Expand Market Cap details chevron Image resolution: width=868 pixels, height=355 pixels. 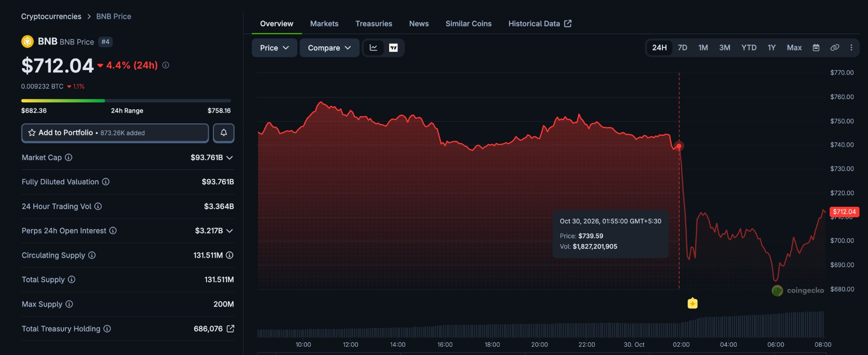(x=229, y=157)
